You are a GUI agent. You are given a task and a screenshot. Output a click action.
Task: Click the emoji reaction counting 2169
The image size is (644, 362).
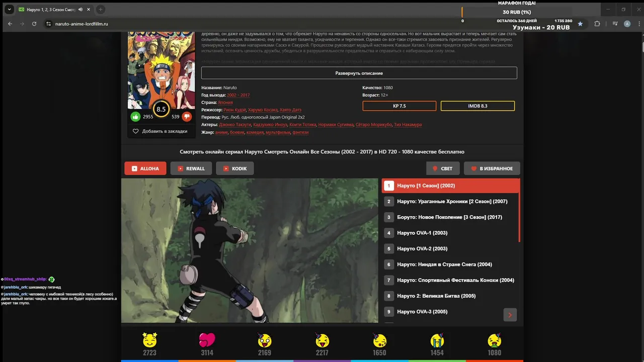[265, 340]
